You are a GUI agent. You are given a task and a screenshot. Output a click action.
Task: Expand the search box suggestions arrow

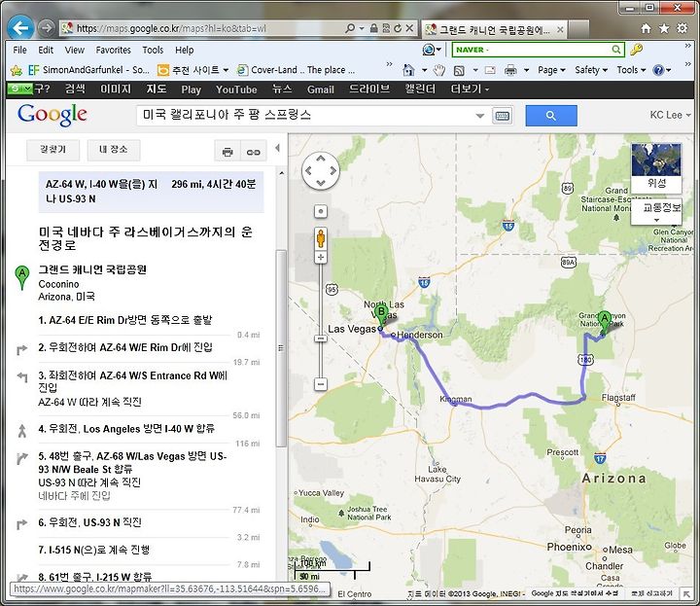point(480,116)
